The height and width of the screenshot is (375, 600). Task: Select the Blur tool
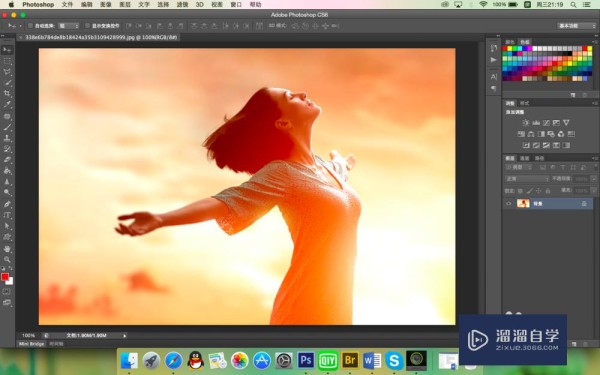(x=7, y=182)
